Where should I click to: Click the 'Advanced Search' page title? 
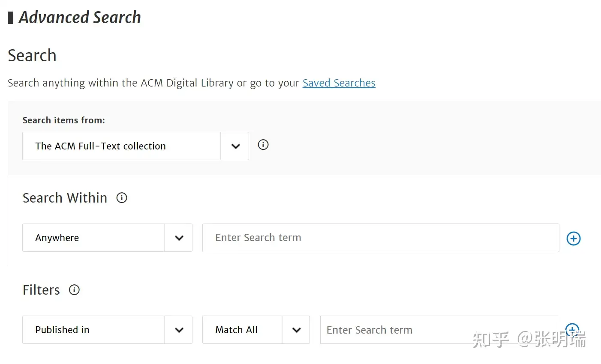[80, 18]
